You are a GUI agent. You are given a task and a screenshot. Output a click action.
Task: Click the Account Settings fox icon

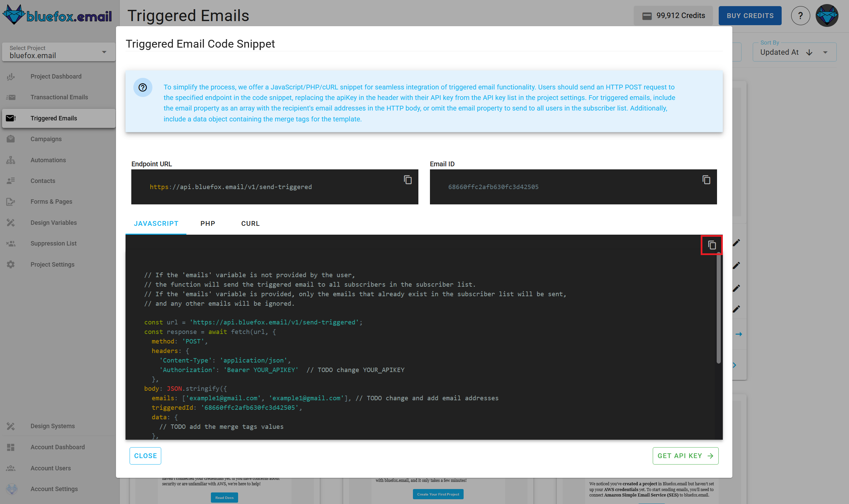[x=12, y=489]
